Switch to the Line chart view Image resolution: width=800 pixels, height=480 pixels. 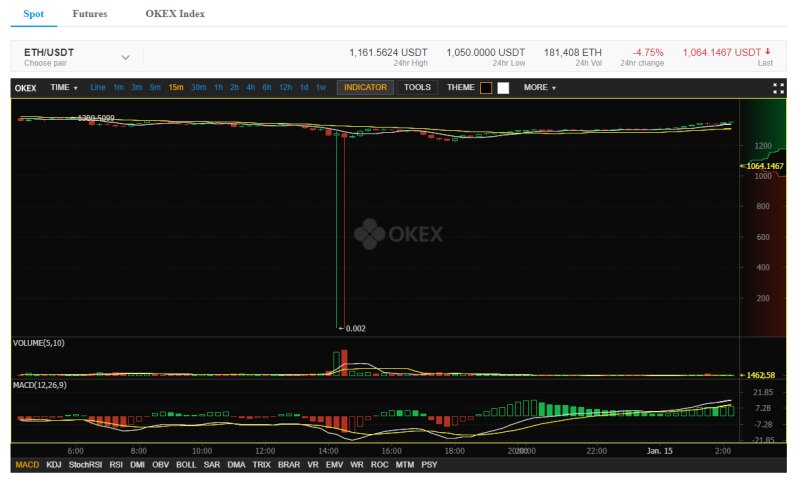(x=98, y=88)
